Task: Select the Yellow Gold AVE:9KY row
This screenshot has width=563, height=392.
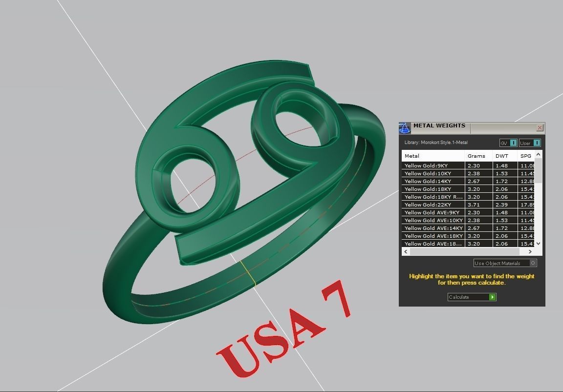Action: [468, 213]
